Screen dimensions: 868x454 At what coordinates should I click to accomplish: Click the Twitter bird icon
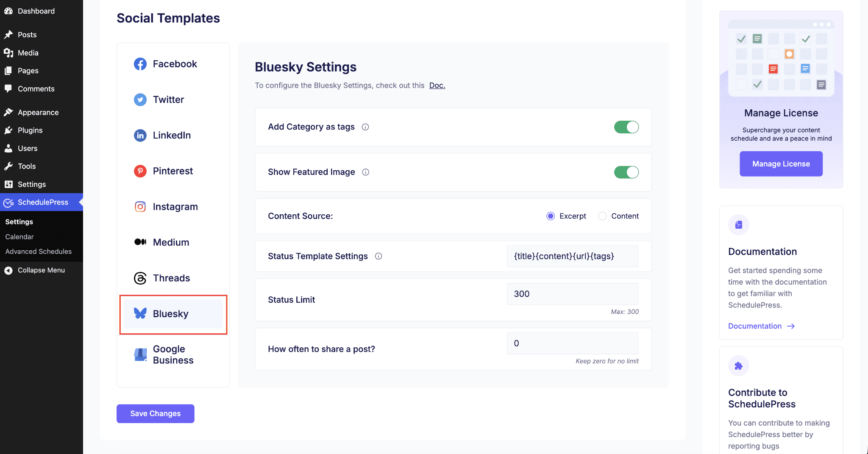pos(140,100)
